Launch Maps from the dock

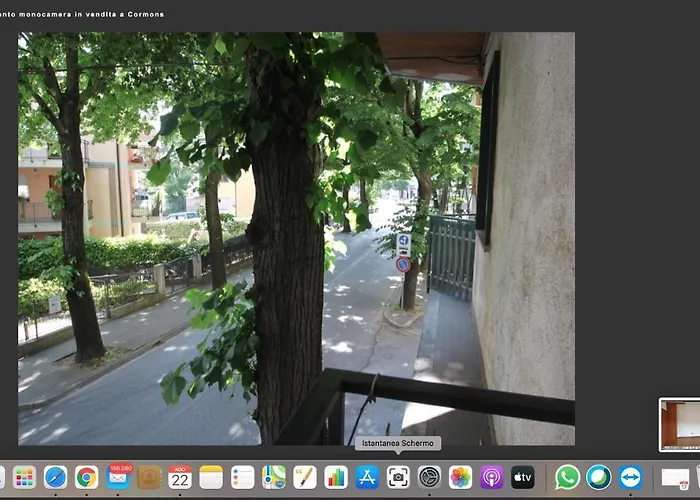[274, 478]
